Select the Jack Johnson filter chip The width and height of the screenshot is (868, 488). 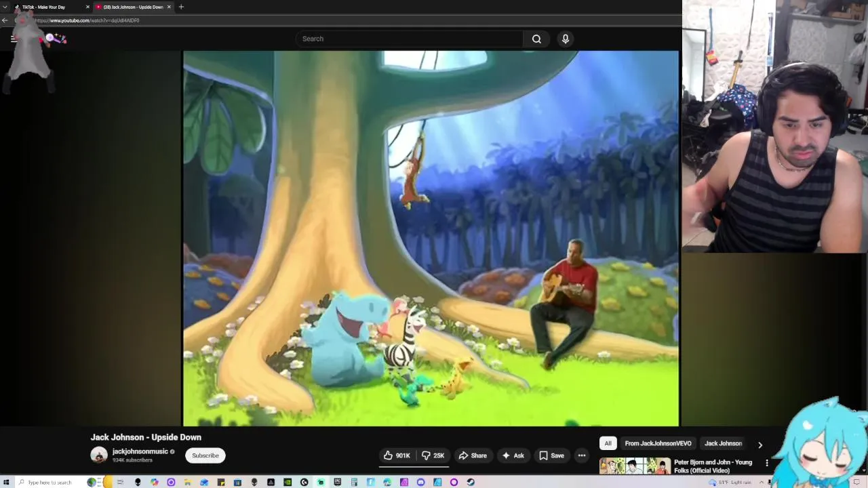point(723,443)
